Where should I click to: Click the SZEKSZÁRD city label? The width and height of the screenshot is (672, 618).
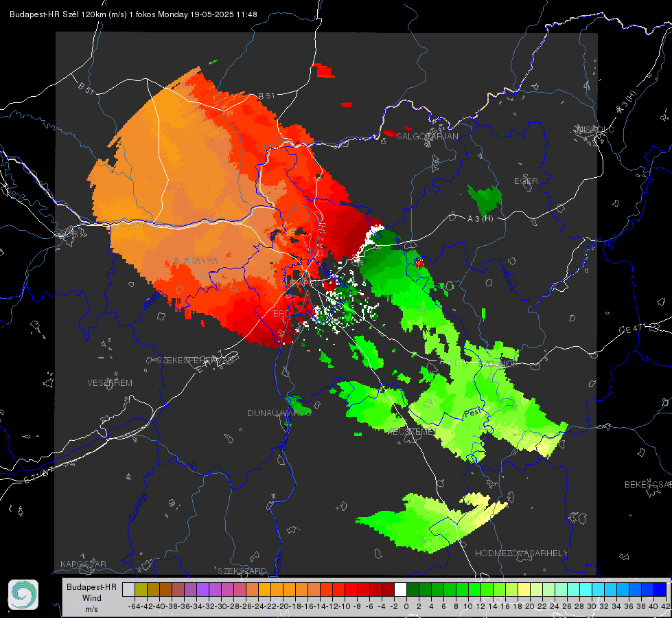(x=242, y=571)
